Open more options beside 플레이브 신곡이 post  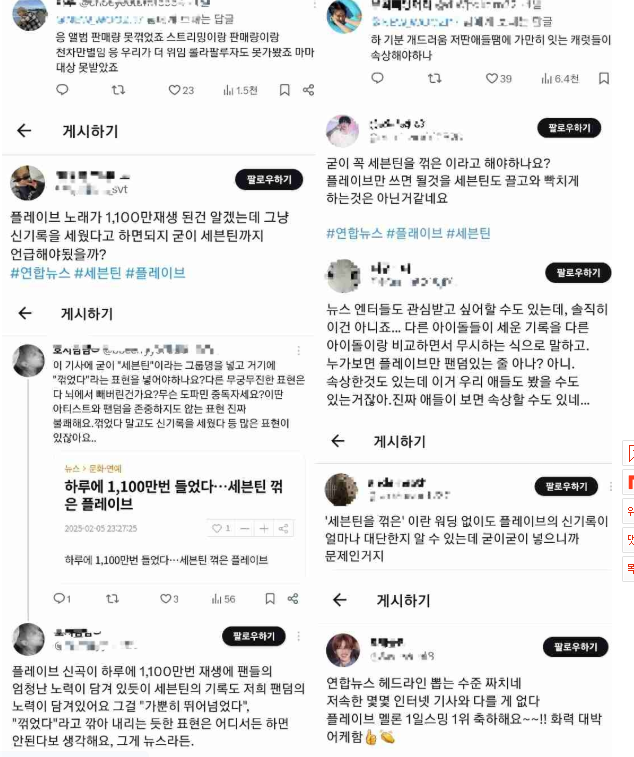(298, 636)
